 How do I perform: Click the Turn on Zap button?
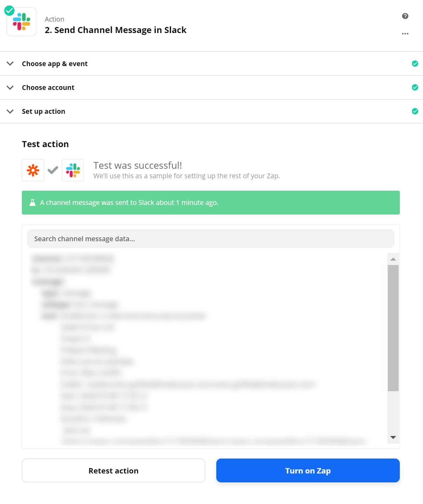(308, 471)
